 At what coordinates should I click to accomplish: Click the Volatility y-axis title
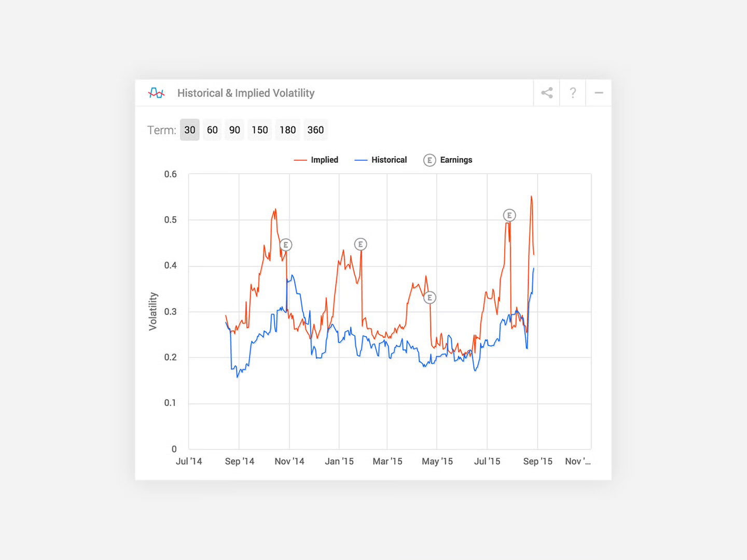pos(153,311)
